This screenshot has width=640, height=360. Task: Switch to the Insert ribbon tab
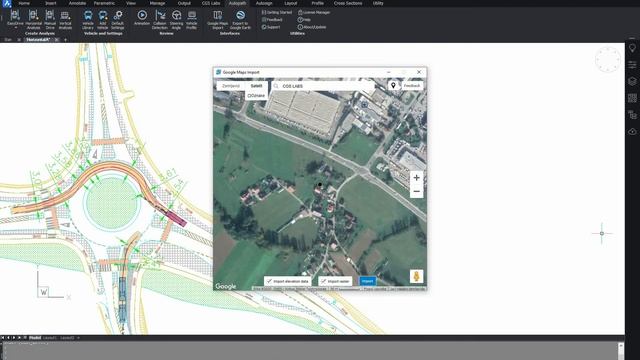click(x=51, y=3)
